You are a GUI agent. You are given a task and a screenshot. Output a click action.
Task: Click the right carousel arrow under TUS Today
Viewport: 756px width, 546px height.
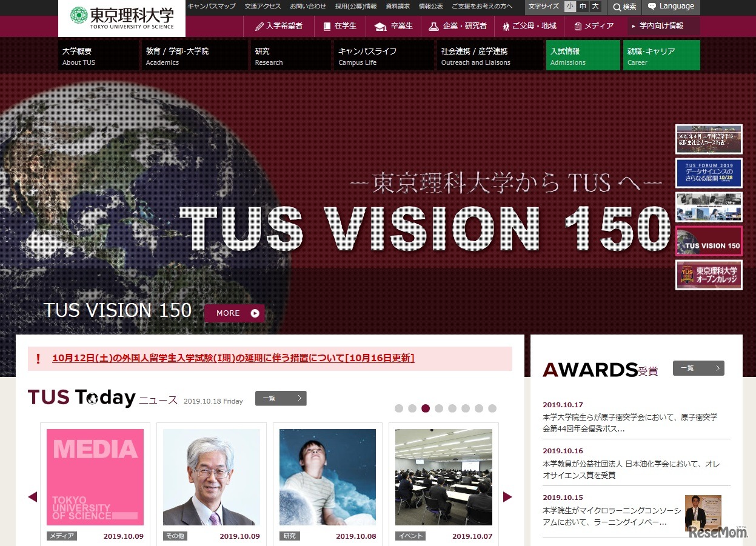[507, 496]
